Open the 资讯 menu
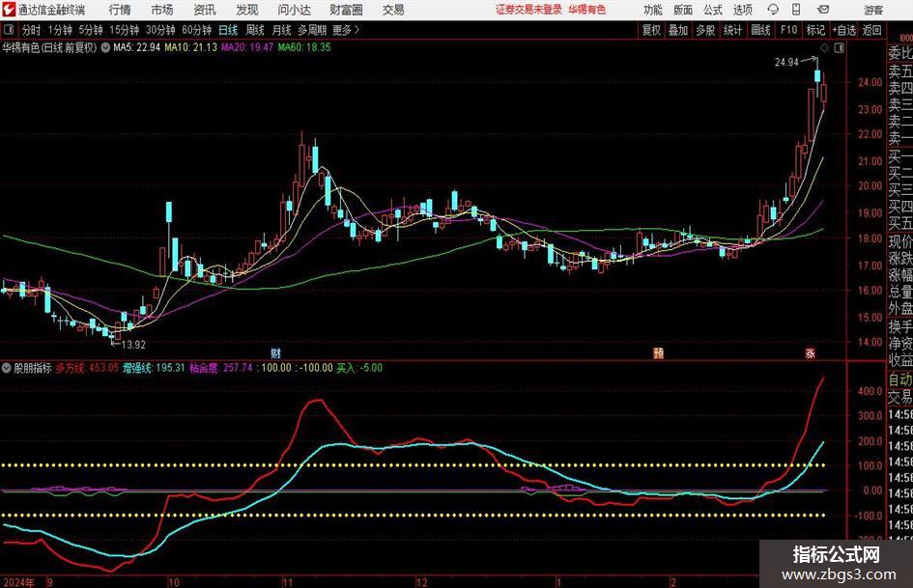The height and width of the screenshot is (588, 913). [x=205, y=10]
